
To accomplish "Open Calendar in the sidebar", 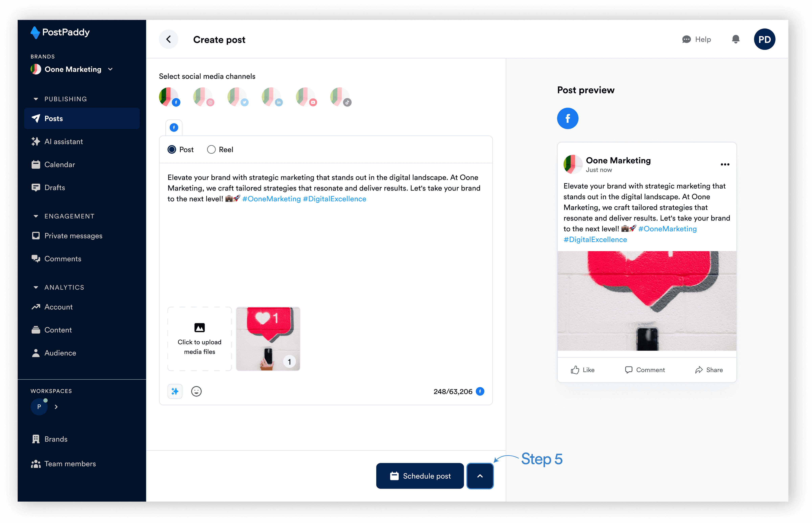I will [x=59, y=165].
